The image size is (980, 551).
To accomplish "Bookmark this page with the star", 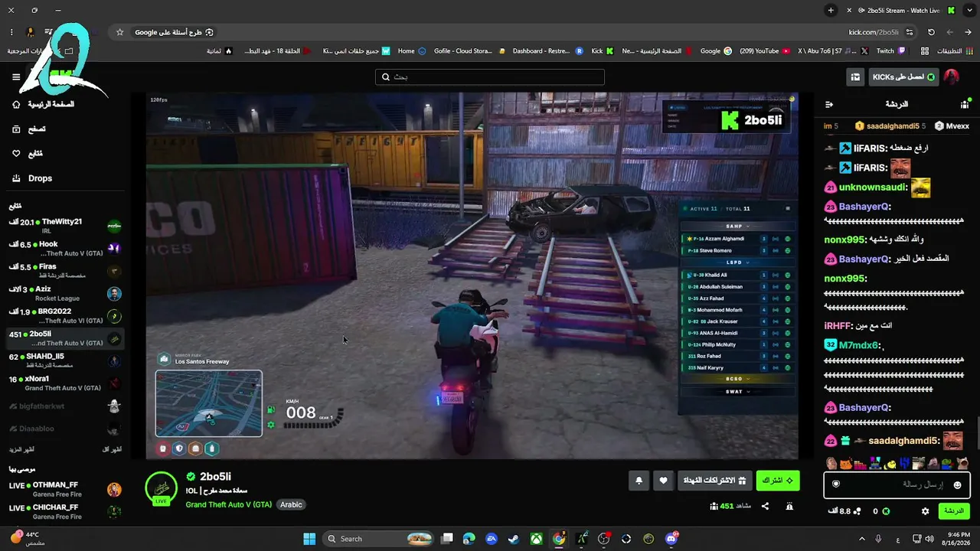I will [119, 32].
